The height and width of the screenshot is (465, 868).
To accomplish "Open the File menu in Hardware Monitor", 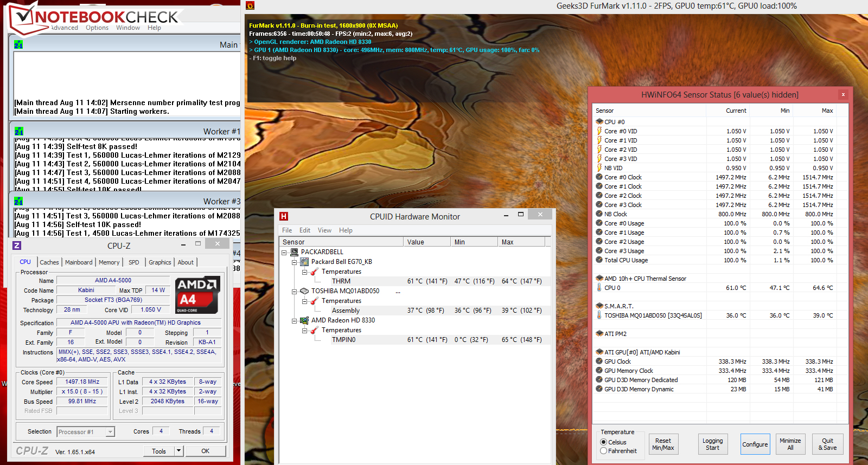I will 287,230.
